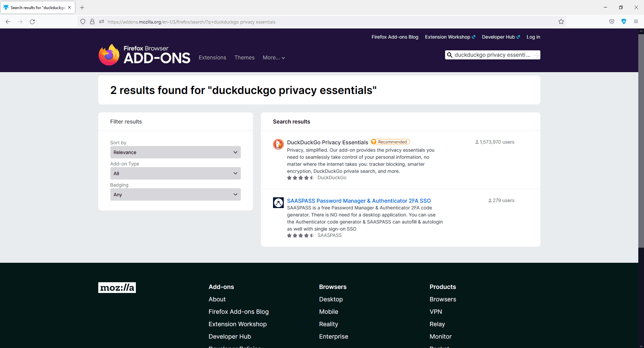Screen dimensions: 644x348
Task: Open the blue shield extension icon
Action: (624, 22)
